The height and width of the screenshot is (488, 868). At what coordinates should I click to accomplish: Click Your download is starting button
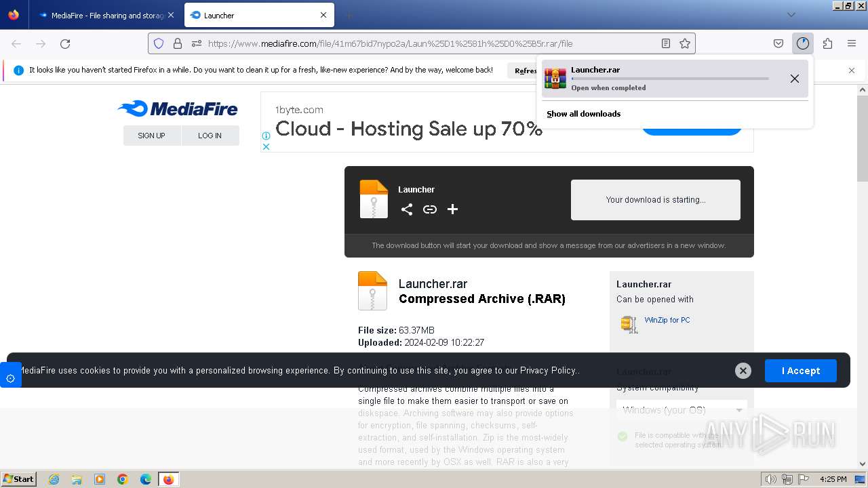point(656,200)
